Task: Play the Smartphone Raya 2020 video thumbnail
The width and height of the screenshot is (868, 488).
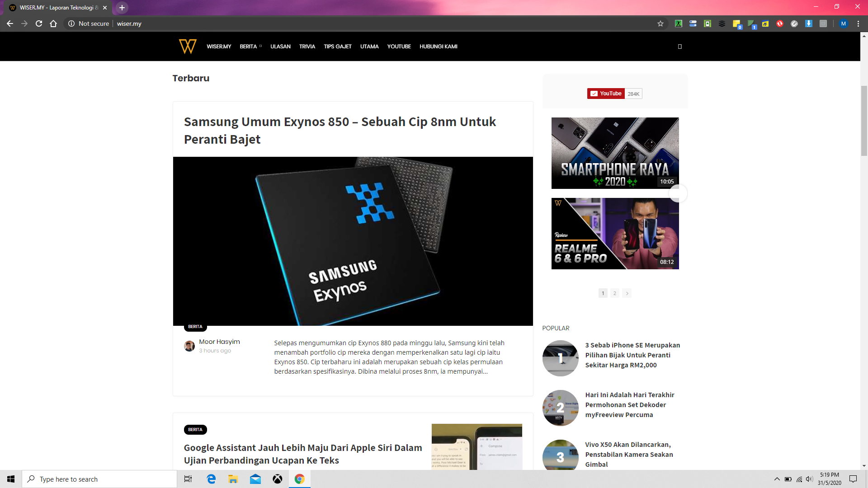Action: [x=615, y=153]
